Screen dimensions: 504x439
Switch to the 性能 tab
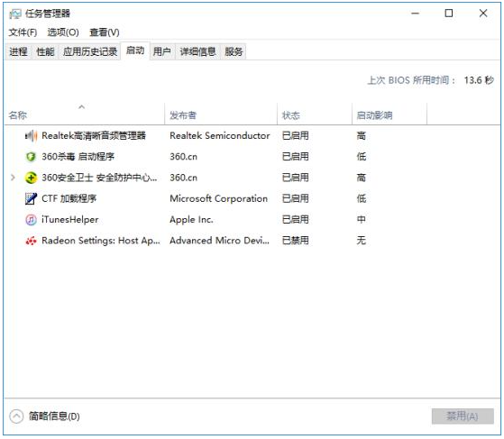click(45, 51)
